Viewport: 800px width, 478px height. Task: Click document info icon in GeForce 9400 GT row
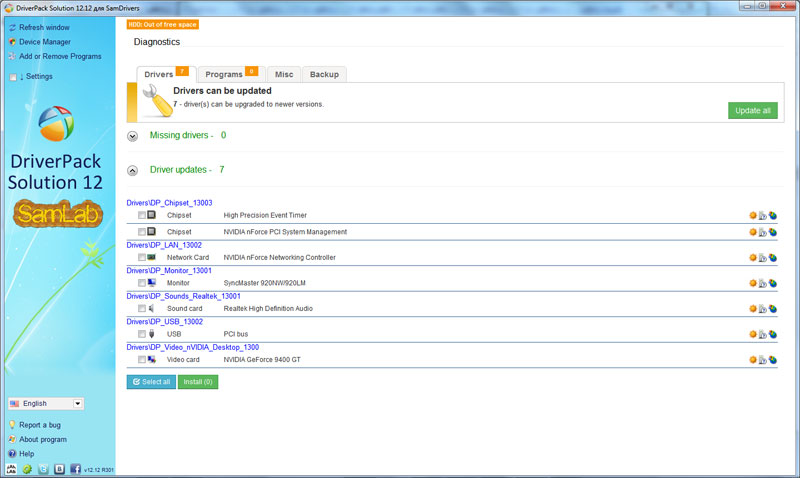pyautogui.click(x=763, y=360)
